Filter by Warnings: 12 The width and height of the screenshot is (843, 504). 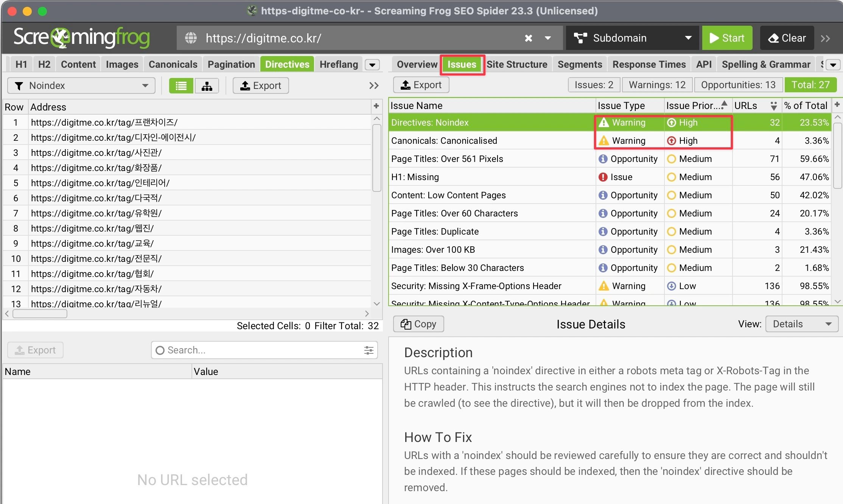pyautogui.click(x=657, y=85)
